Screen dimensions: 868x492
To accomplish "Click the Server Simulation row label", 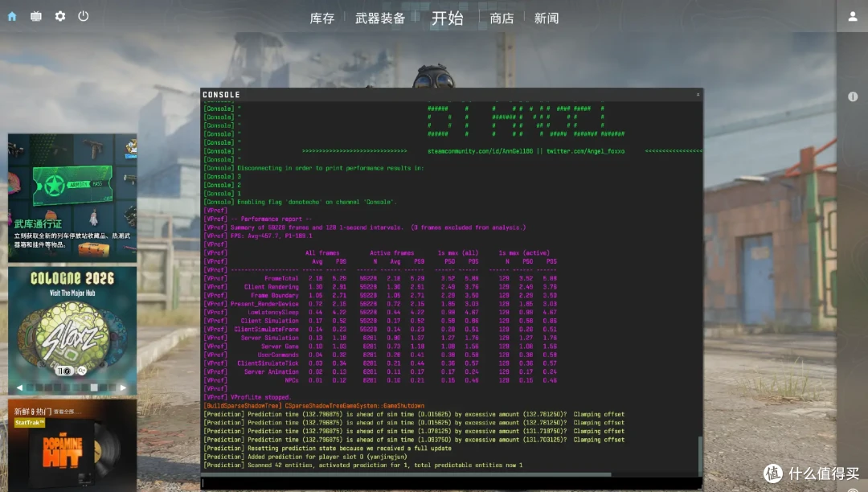I will tap(269, 338).
